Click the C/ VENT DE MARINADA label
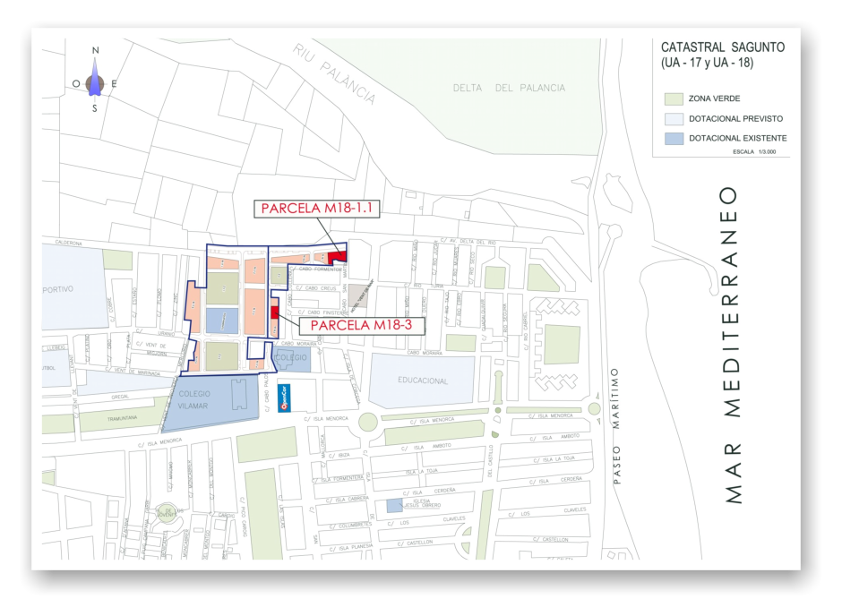 click(132, 371)
